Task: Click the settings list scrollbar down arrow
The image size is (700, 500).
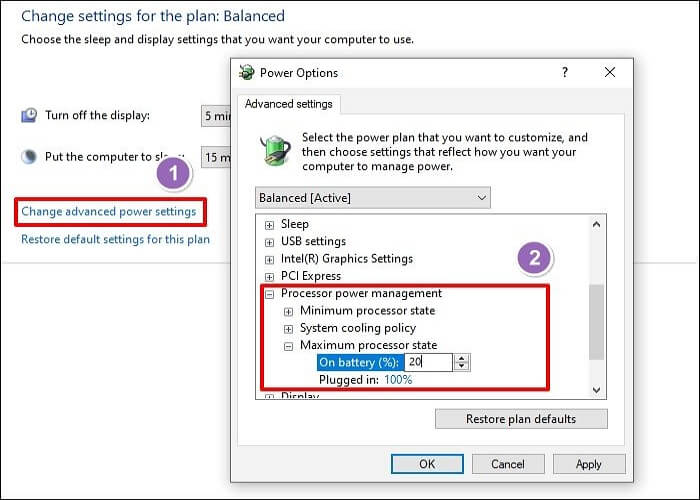Action: pyautogui.click(x=596, y=390)
